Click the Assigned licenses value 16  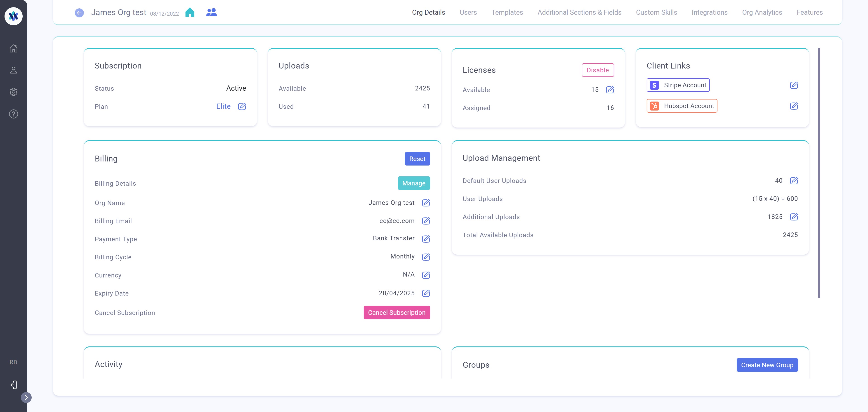click(610, 108)
